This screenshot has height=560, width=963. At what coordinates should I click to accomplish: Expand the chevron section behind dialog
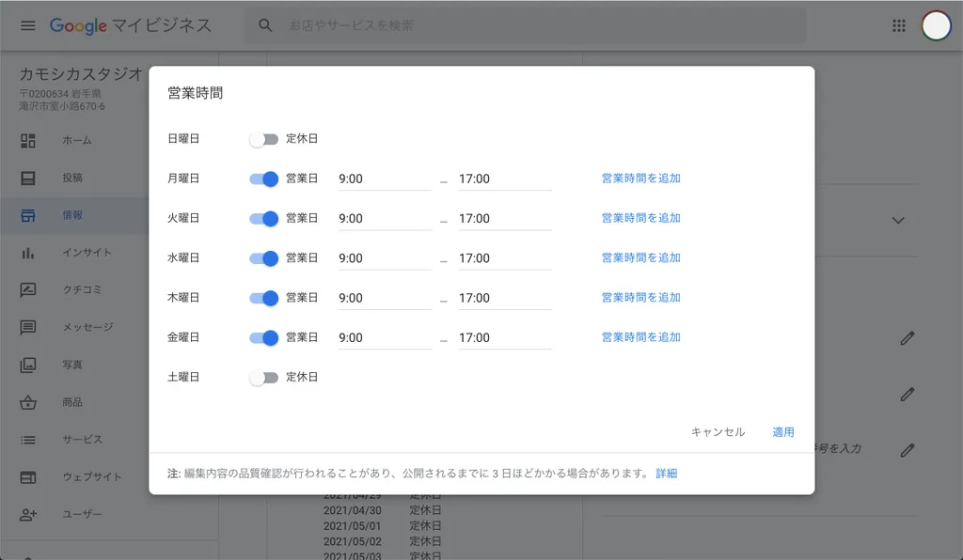click(x=898, y=220)
